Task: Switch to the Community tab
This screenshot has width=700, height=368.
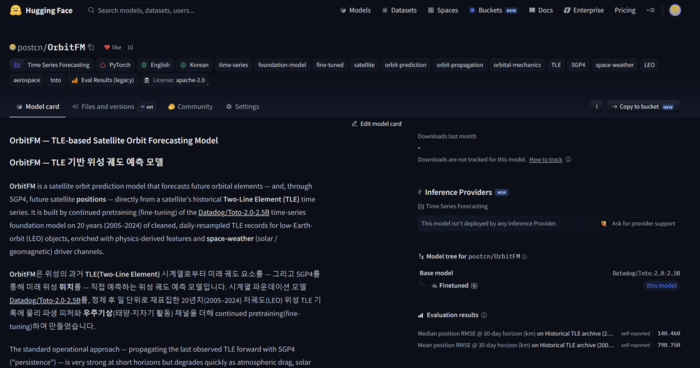Action: click(191, 107)
